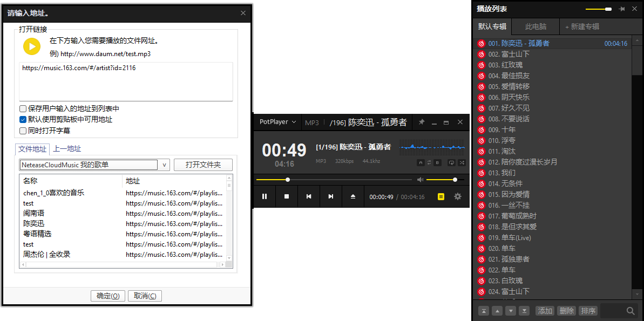Set A-B repeat end point B
Image resolution: width=644 pixels, height=321 pixels.
pyautogui.click(x=438, y=162)
